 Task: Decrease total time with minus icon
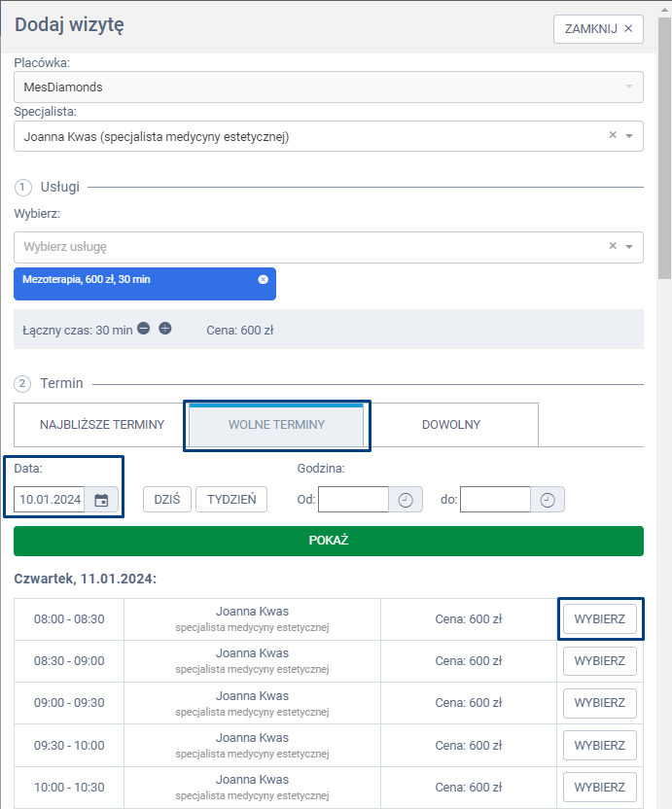(143, 329)
